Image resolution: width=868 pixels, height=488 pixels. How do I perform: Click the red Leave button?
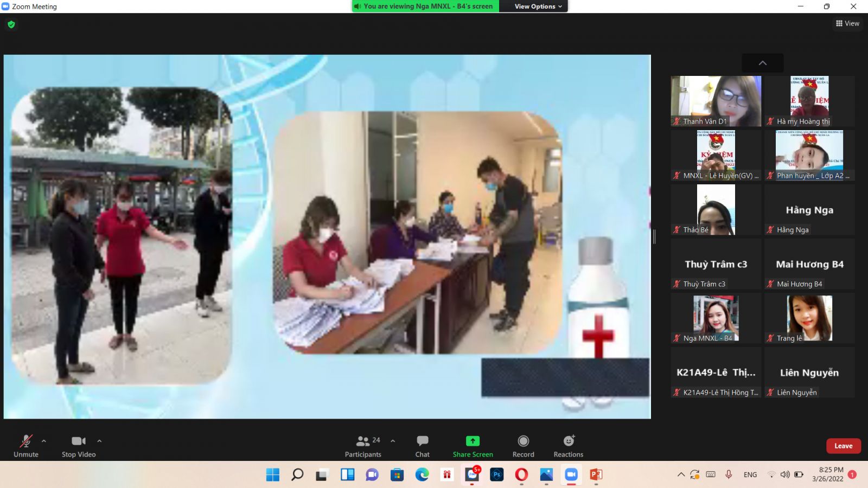pos(843,446)
